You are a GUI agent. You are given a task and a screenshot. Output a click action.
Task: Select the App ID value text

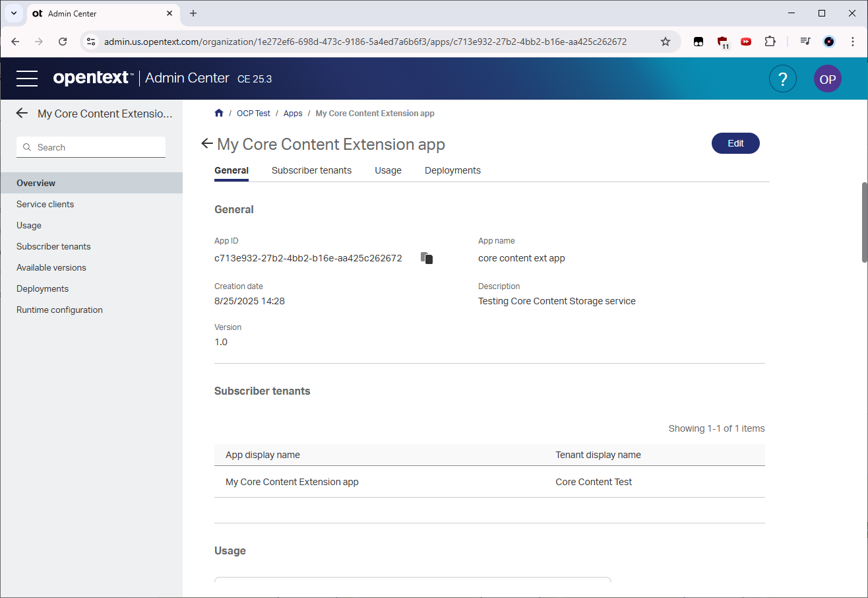(308, 258)
